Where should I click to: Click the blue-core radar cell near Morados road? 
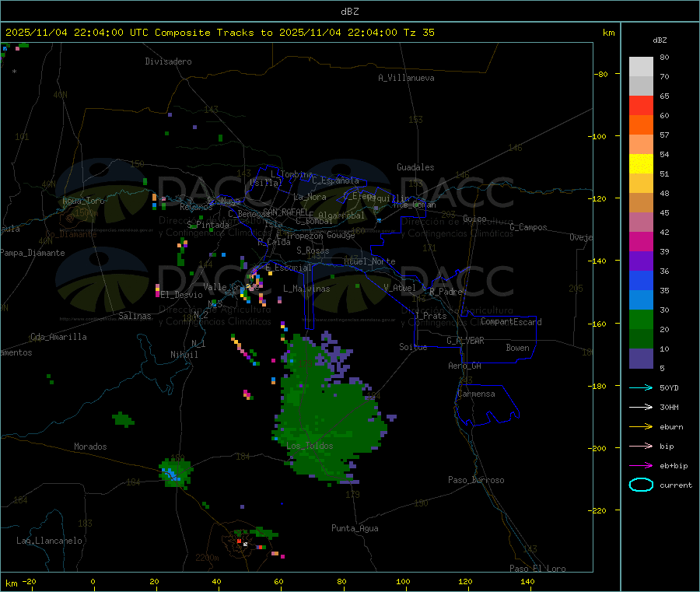[176, 472]
